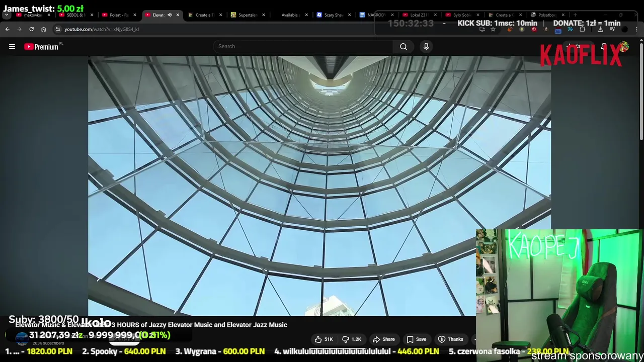Click the youtube.com address bar URL
644x362 pixels.
point(102,29)
